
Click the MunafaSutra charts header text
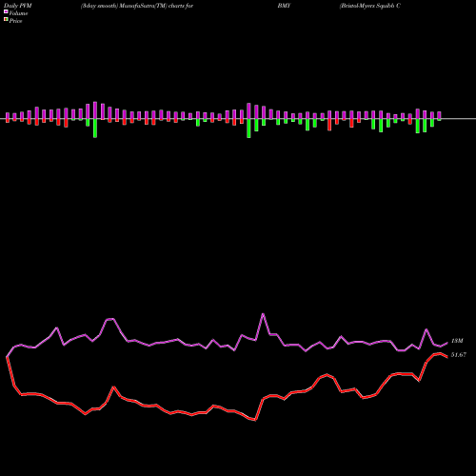tap(137, 6)
